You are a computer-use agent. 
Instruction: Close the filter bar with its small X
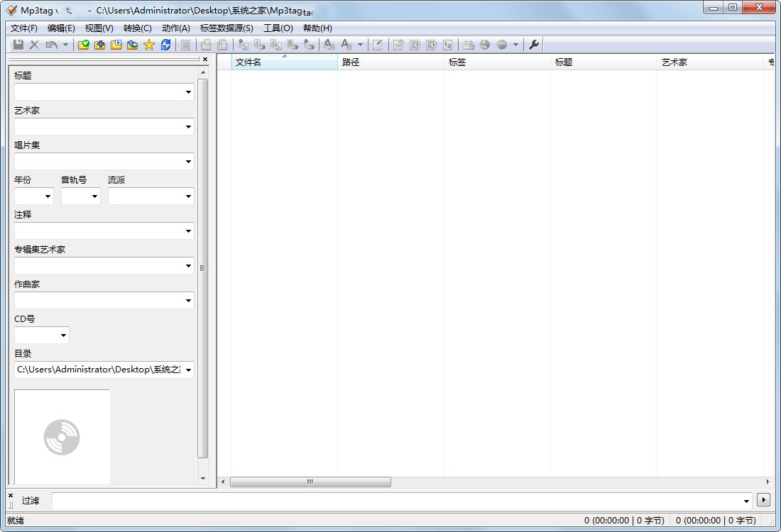click(11, 495)
